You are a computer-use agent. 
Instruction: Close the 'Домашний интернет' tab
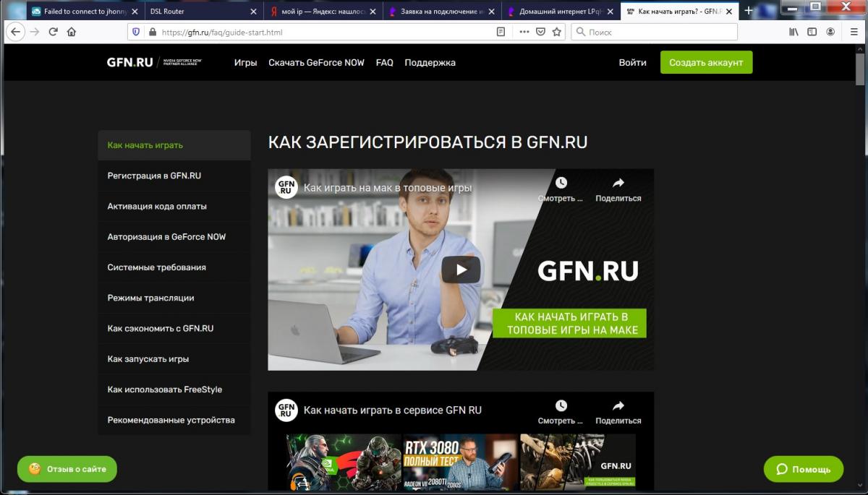click(611, 12)
